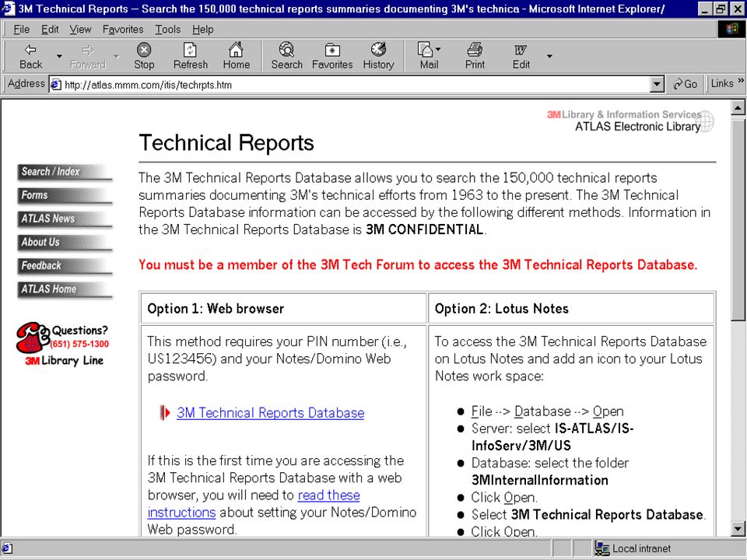Click the 'Local intranet' status bar text
This screenshot has width=747, height=560.
coord(641,548)
